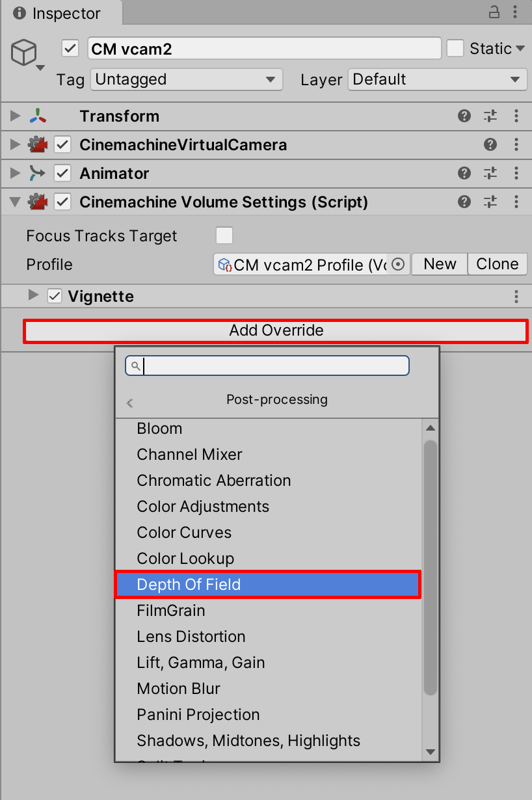Viewport: 532px width, 800px height.
Task: Select Depth Of Field override
Action: (x=268, y=584)
